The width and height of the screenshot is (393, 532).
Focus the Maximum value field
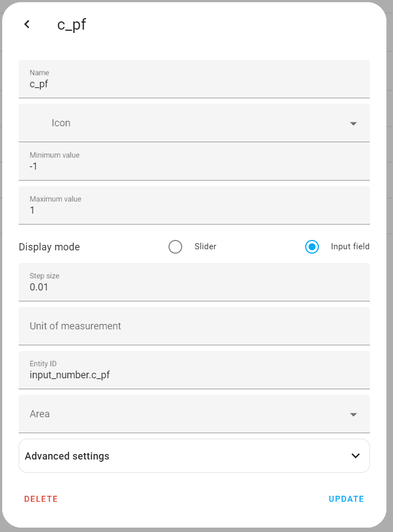pyautogui.click(x=194, y=210)
